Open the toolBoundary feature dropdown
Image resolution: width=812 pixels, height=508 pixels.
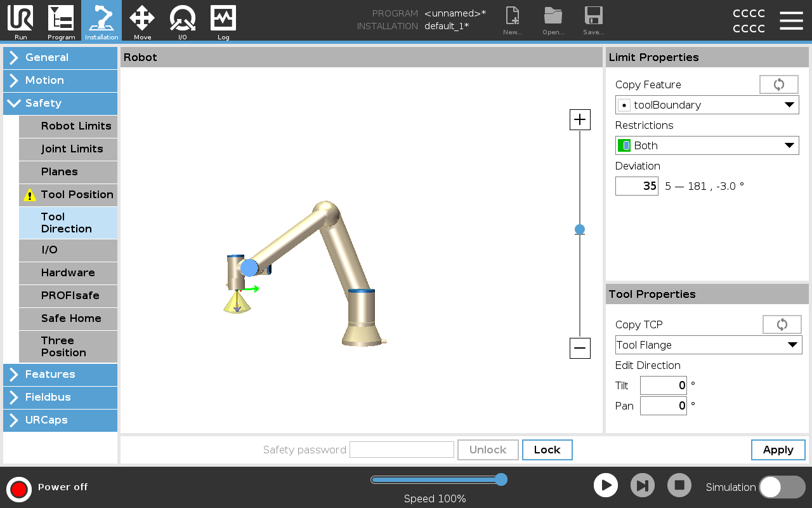(707, 105)
